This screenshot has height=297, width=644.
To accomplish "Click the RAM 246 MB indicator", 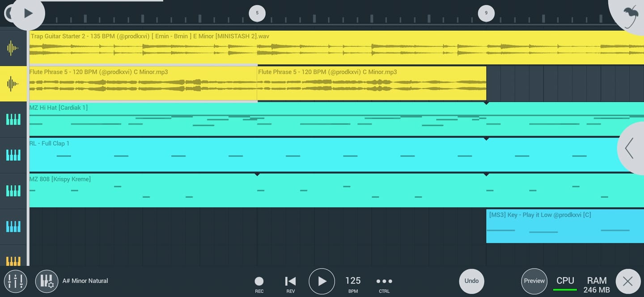I will (x=597, y=284).
